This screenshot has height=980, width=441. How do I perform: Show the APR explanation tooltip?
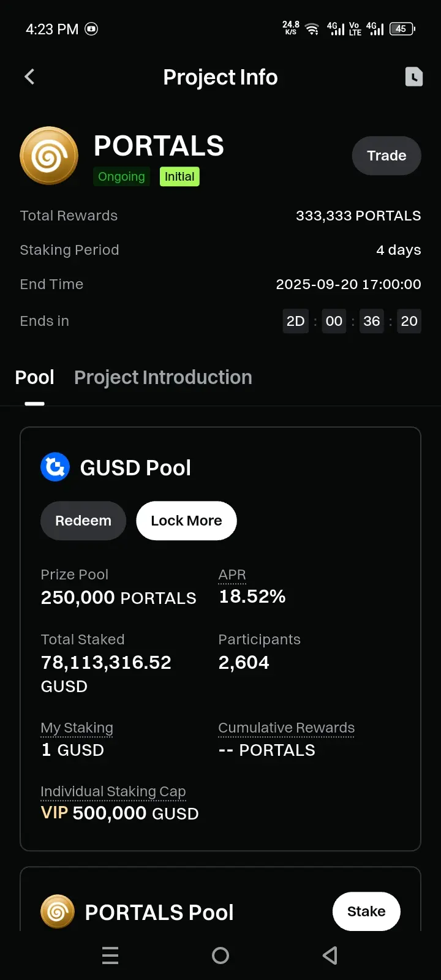pos(232,575)
